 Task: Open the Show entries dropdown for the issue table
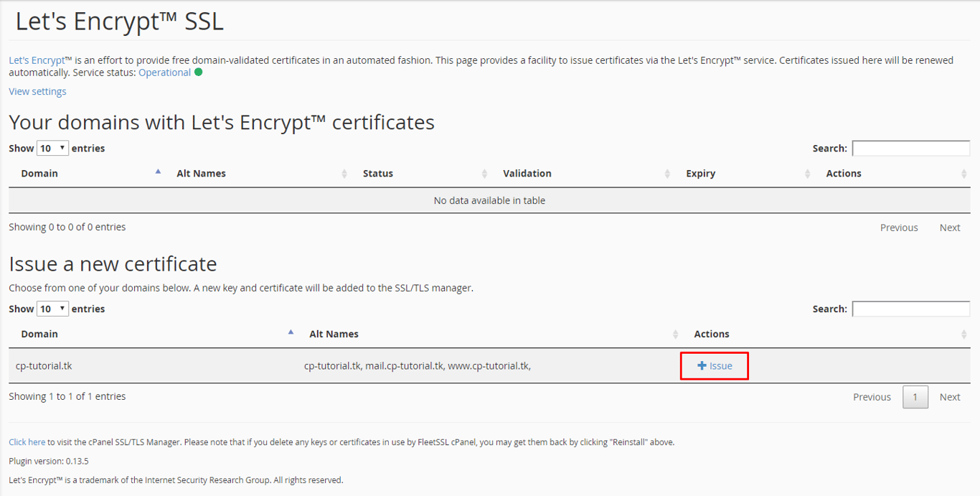(52, 308)
